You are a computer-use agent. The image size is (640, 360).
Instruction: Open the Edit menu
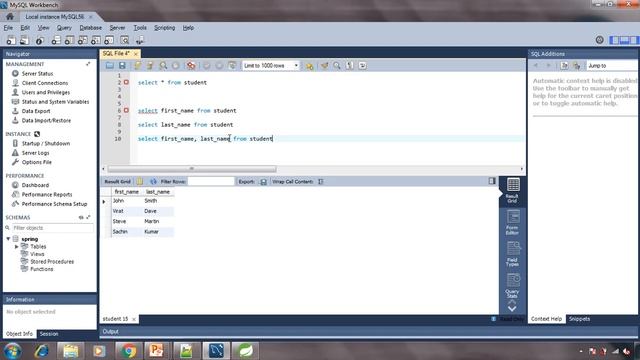click(25, 28)
